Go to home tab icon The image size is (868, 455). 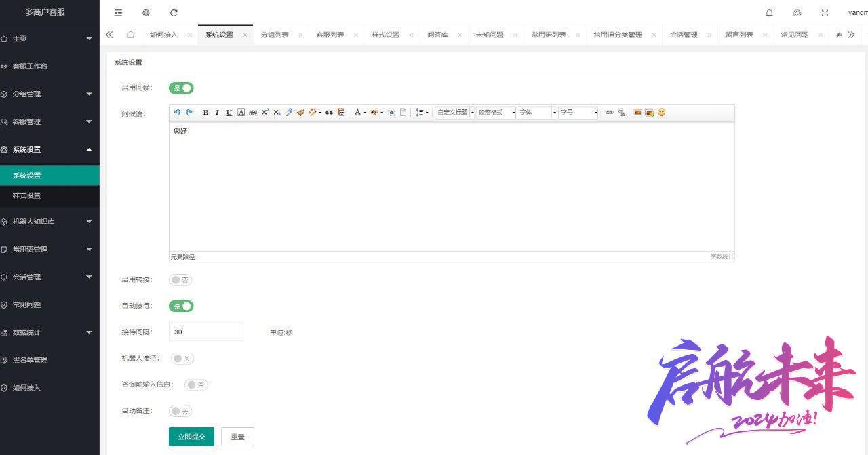click(131, 35)
